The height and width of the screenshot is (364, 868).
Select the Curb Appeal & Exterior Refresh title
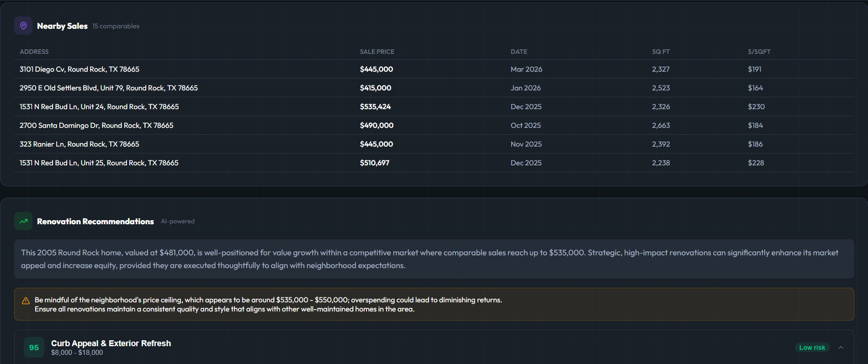tap(111, 343)
